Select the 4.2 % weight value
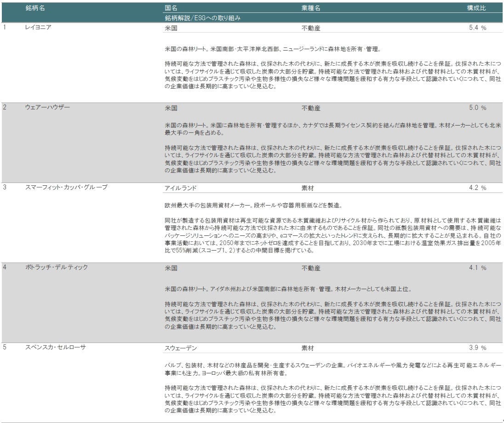504x423 pixels. (x=477, y=188)
